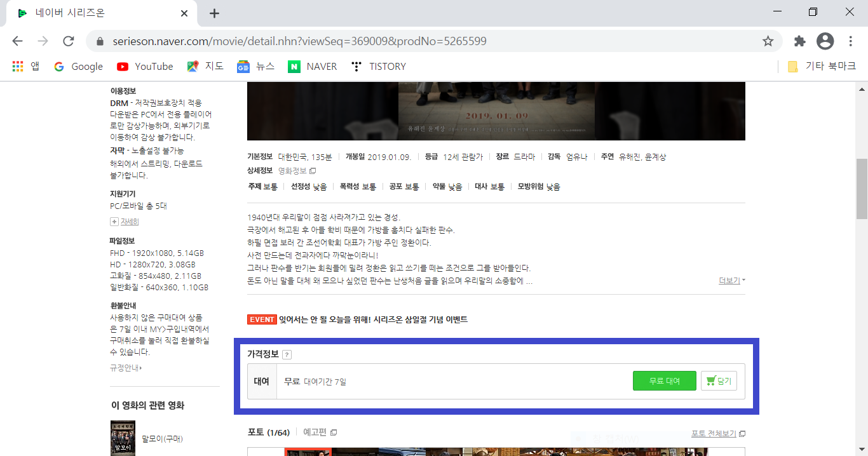868x456 pixels.
Task: Click the site lock icon
Action: pos(99,41)
